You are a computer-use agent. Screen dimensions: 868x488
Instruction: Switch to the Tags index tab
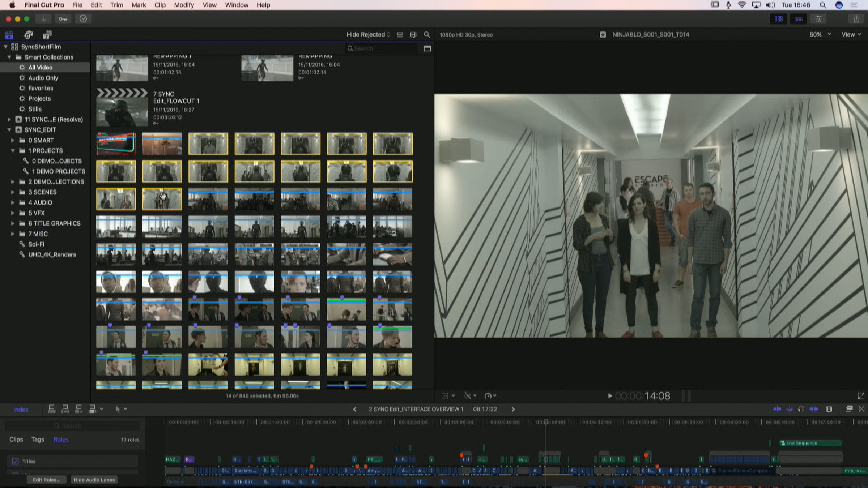click(38, 440)
